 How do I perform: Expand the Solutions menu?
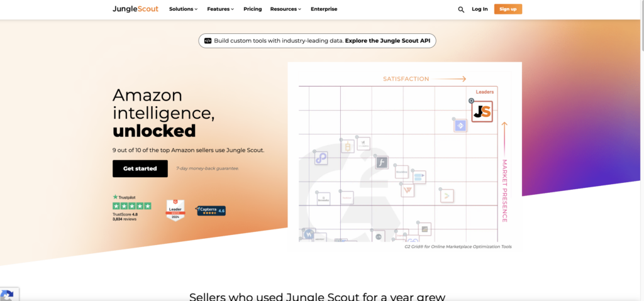[183, 9]
